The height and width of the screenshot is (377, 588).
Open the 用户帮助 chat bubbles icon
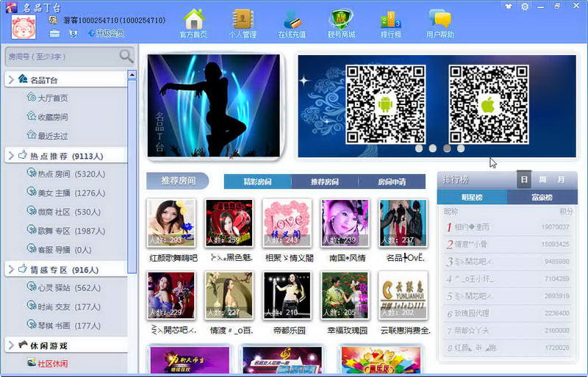click(x=440, y=19)
